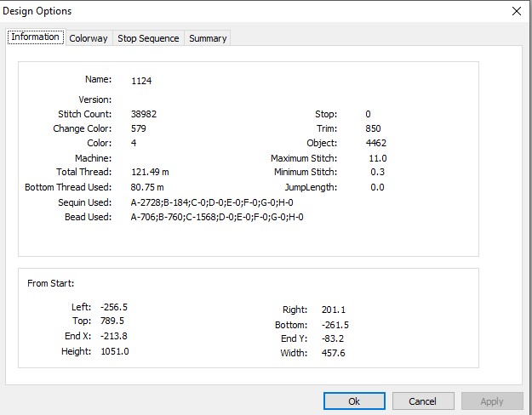Close the Design Options dialog
This screenshot has height=415, width=532.
[x=517, y=11]
